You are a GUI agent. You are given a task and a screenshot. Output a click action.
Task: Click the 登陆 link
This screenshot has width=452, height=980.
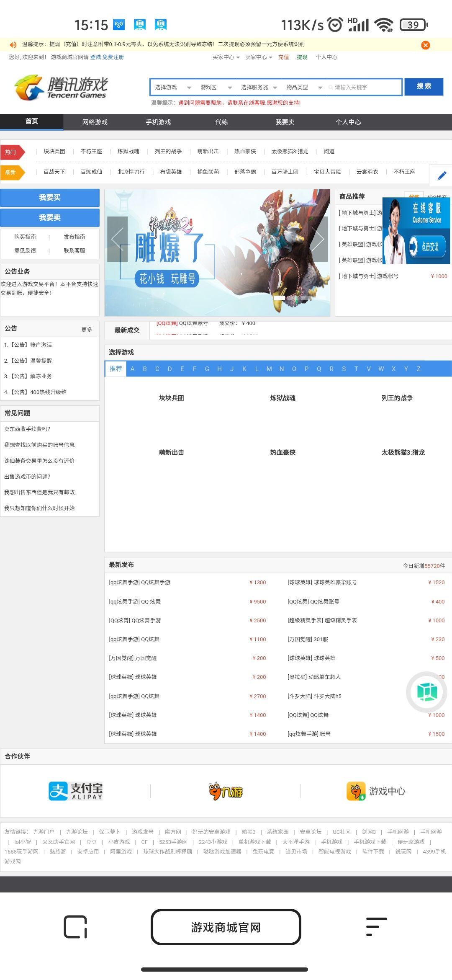95,57
